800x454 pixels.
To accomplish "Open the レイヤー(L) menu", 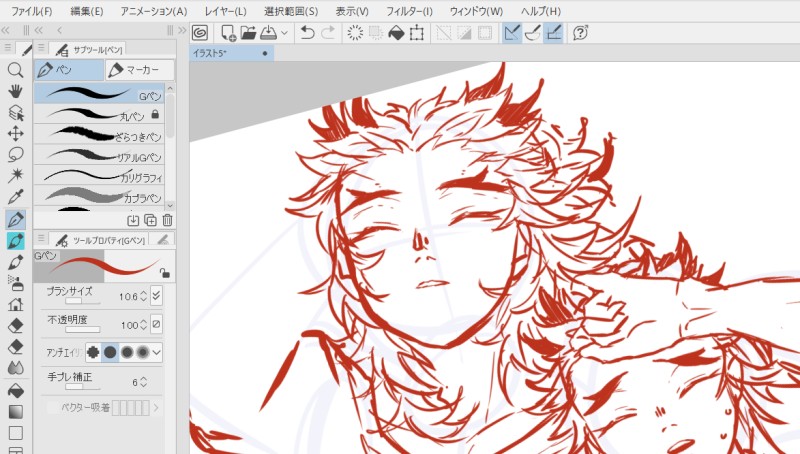I will tap(226, 11).
